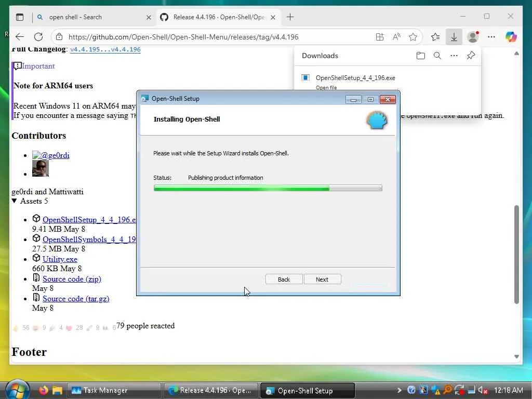This screenshot has width=532, height=399.
Task: Switch to Edge Release 4.4.196 taskbar button
Action: pyautogui.click(x=211, y=391)
